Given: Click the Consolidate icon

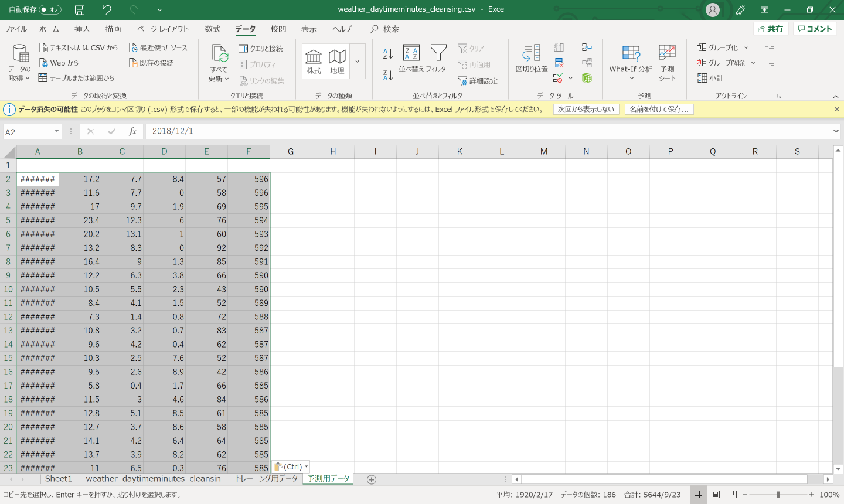Looking at the screenshot, I should click(x=587, y=47).
